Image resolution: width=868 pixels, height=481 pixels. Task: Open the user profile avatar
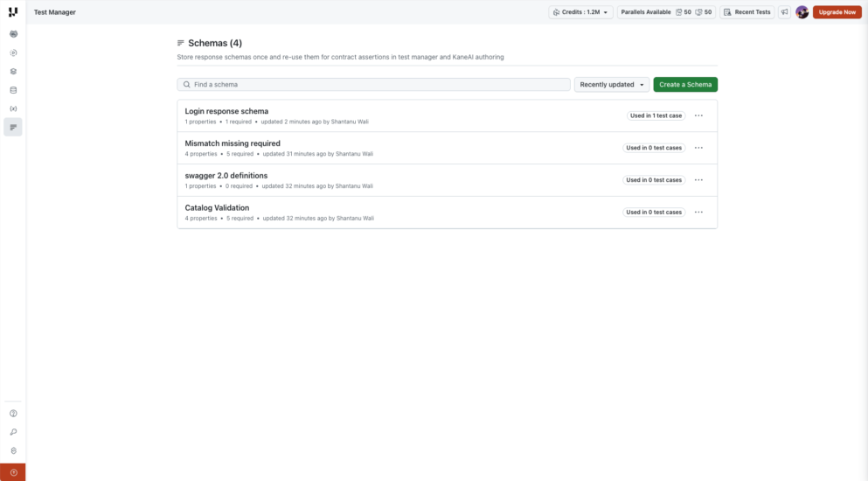[x=802, y=11]
